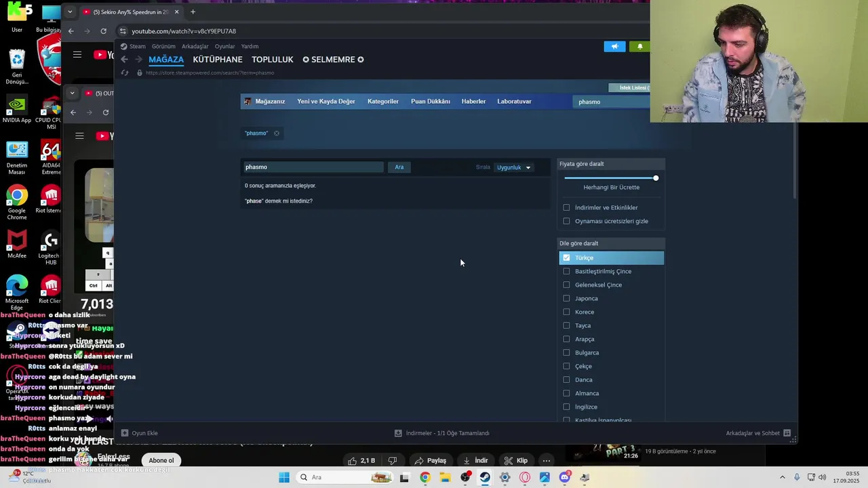Open Microsoft Edge desktop shortcut
868x488 pixels.
(17, 293)
